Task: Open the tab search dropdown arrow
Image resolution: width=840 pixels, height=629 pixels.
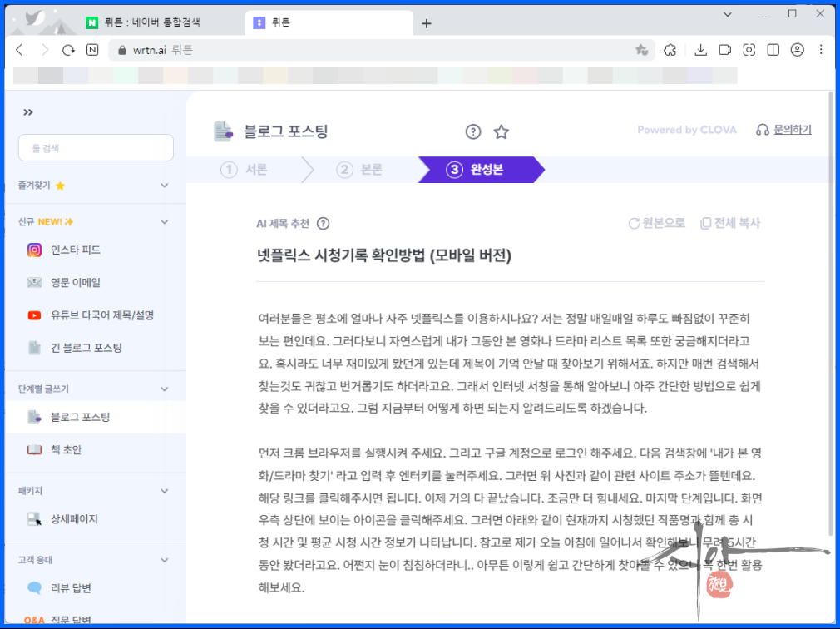Action: pyautogui.click(x=728, y=14)
